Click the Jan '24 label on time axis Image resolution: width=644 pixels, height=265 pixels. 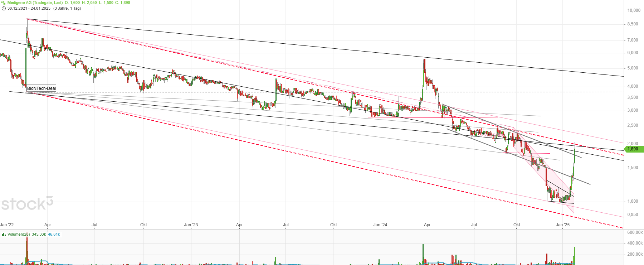[x=380, y=225]
